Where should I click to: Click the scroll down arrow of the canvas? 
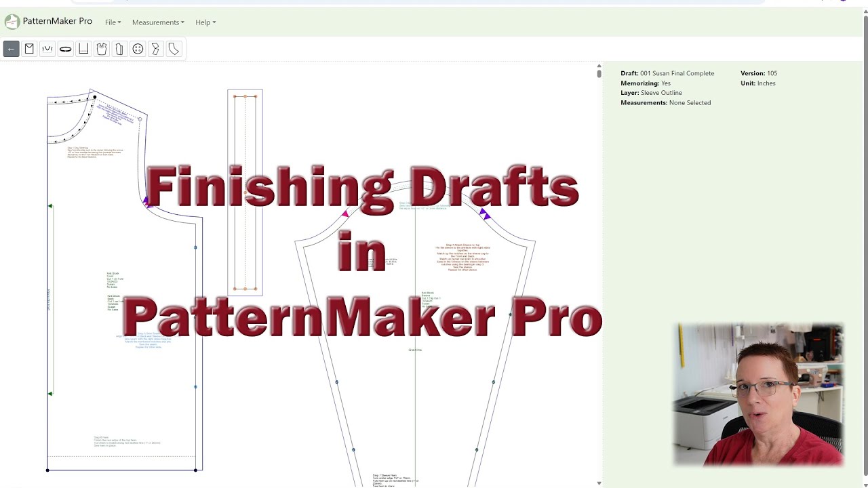click(x=599, y=483)
